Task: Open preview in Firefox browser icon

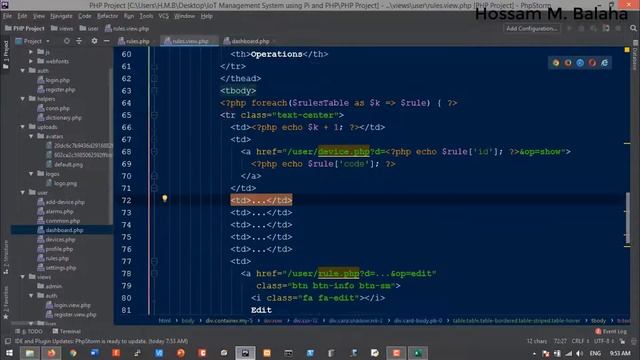Action: [x=568, y=63]
